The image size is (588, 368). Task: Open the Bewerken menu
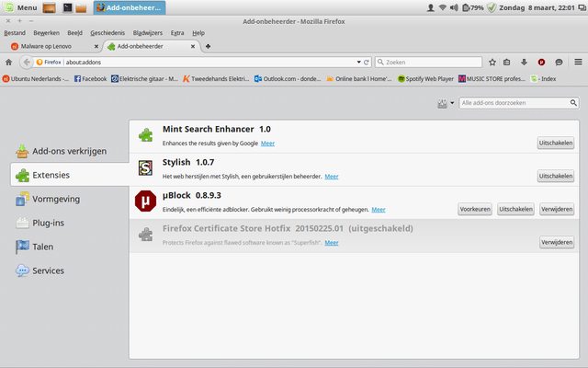pyautogui.click(x=47, y=33)
